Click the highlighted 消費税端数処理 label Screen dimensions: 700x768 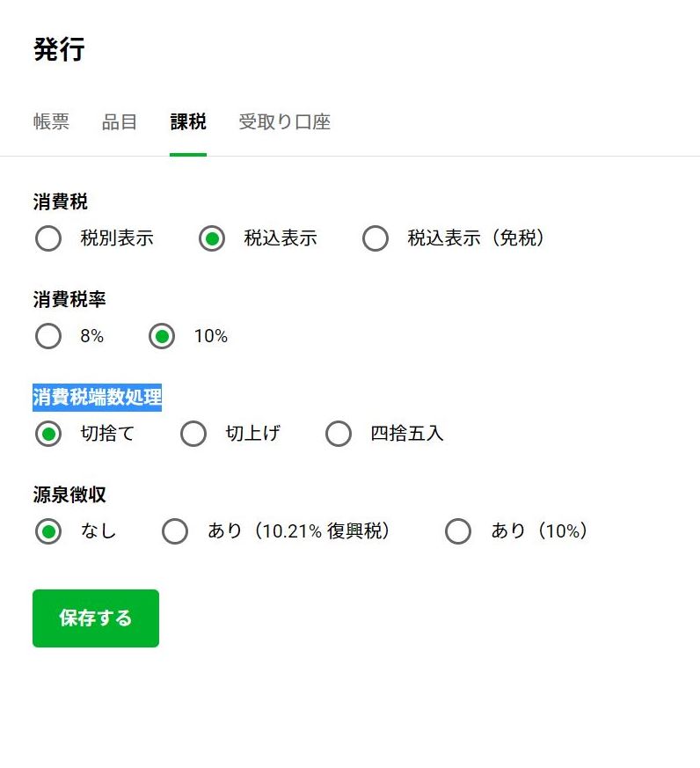tap(97, 398)
